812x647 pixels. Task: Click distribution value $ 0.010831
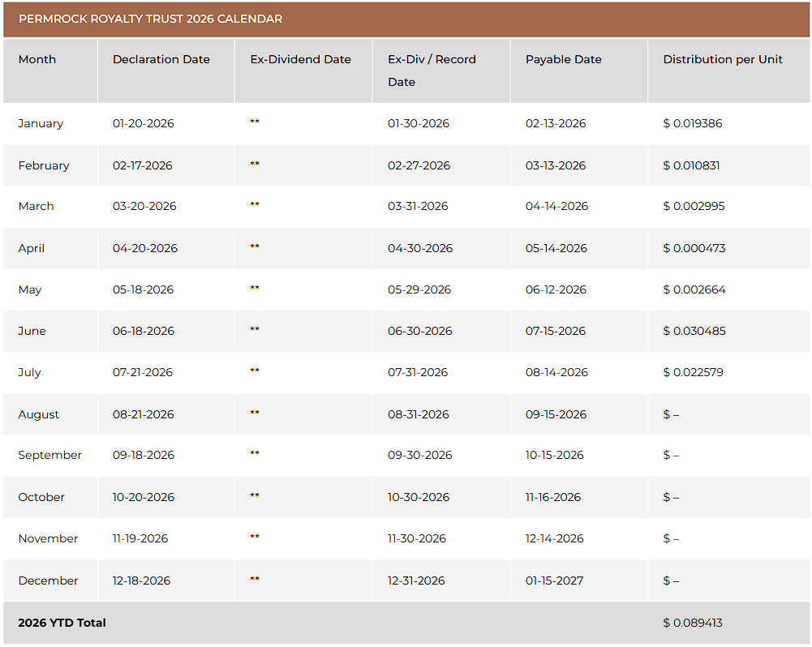point(691,165)
